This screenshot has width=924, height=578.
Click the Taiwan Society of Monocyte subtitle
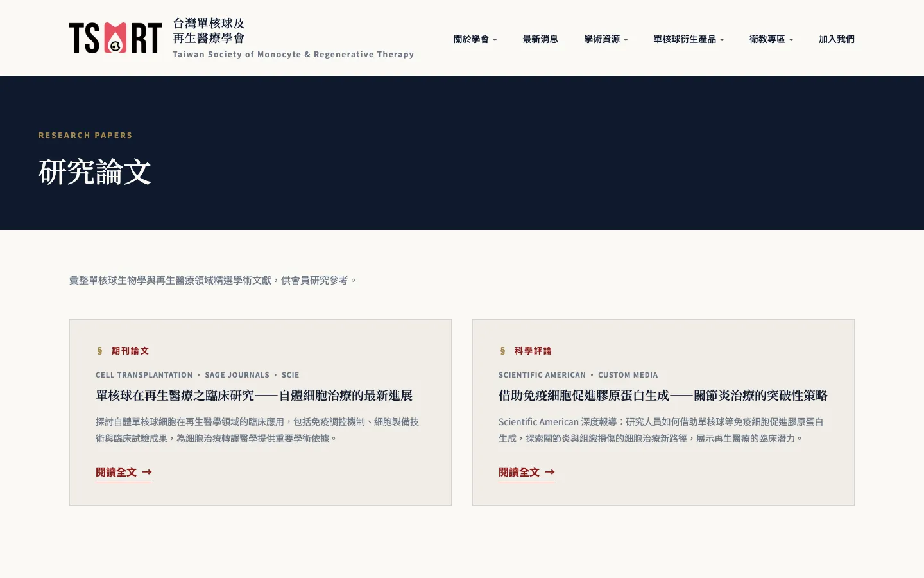(293, 55)
